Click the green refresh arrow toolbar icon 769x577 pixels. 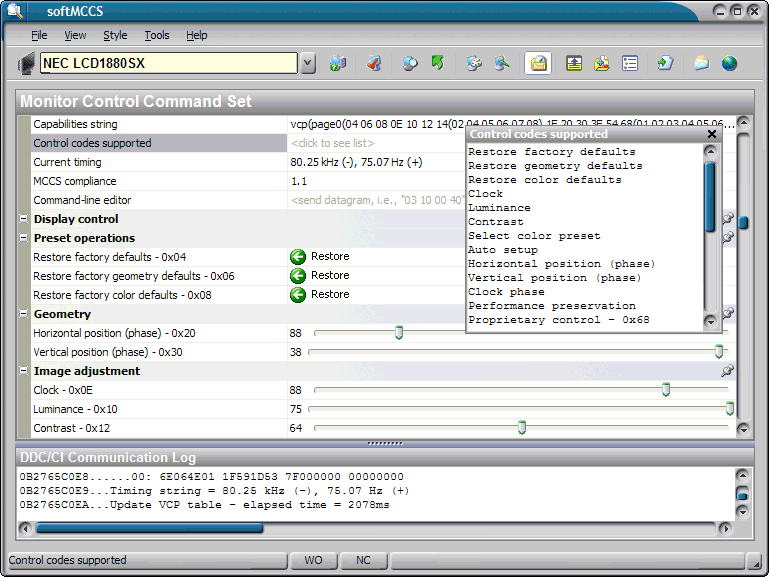click(x=437, y=63)
